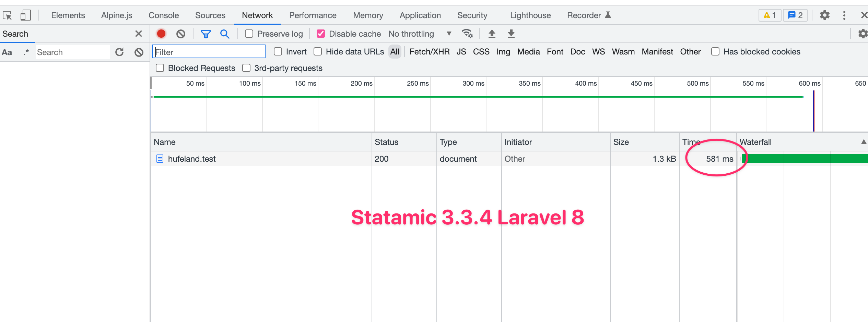This screenshot has height=322, width=868.
Task: Filter requests by JS type
Action: coord(461,52)
